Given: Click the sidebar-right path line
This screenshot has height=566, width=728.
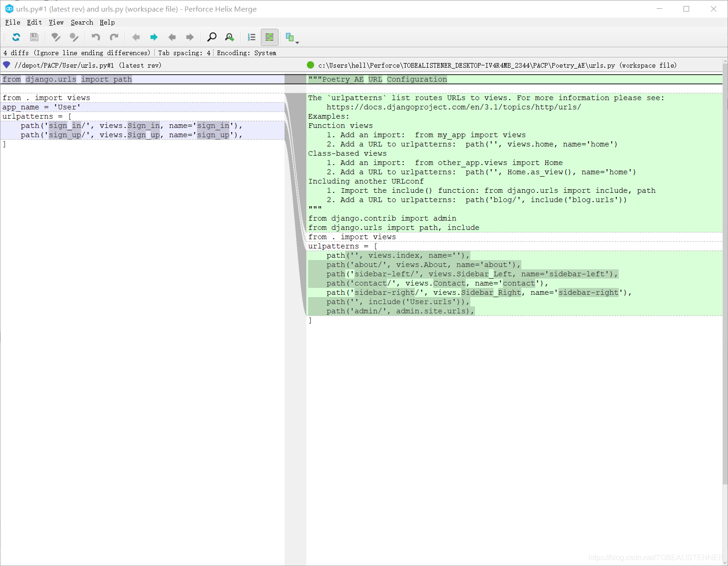Looking at the screenshot, I should click(x=479, y=293).
